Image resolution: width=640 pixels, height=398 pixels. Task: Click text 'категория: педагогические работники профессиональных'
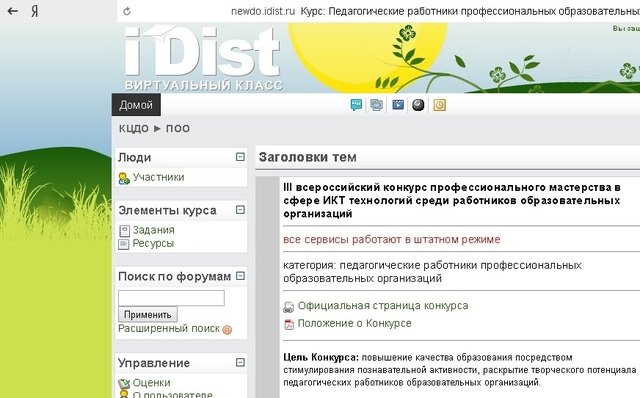(432, 265)
